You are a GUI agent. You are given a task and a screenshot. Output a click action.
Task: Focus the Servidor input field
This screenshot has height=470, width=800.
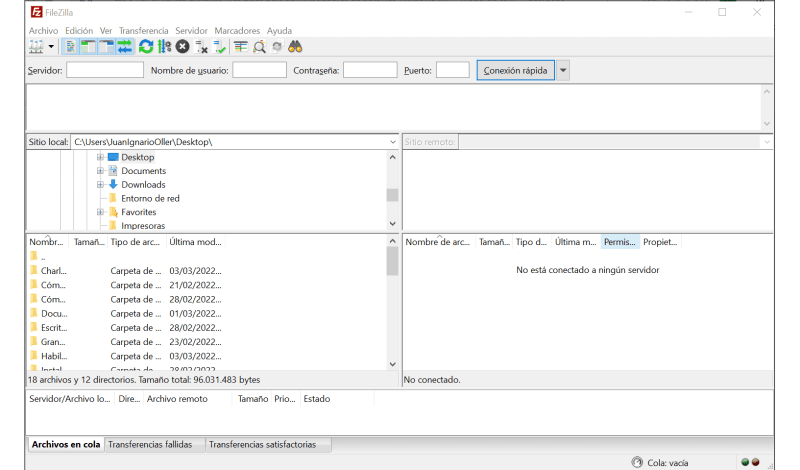point(105,70)
